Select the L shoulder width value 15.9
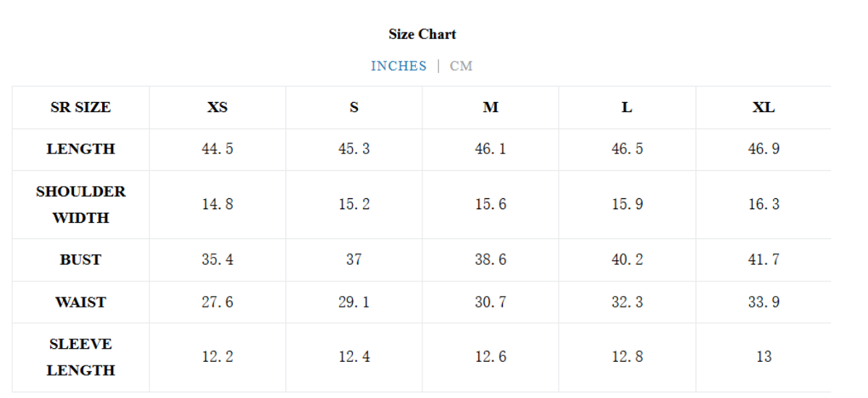This screenshot has height=398, width=868. [x=627, y=205]
